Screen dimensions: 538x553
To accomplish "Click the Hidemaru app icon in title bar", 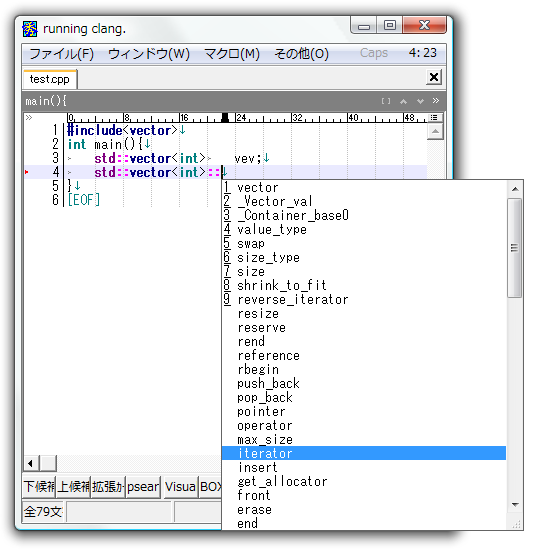I will click(30, 29).
